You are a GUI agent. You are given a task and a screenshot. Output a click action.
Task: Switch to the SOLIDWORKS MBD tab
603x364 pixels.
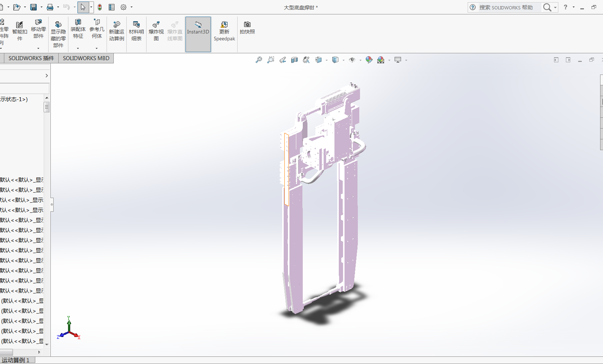click(86, 58)
